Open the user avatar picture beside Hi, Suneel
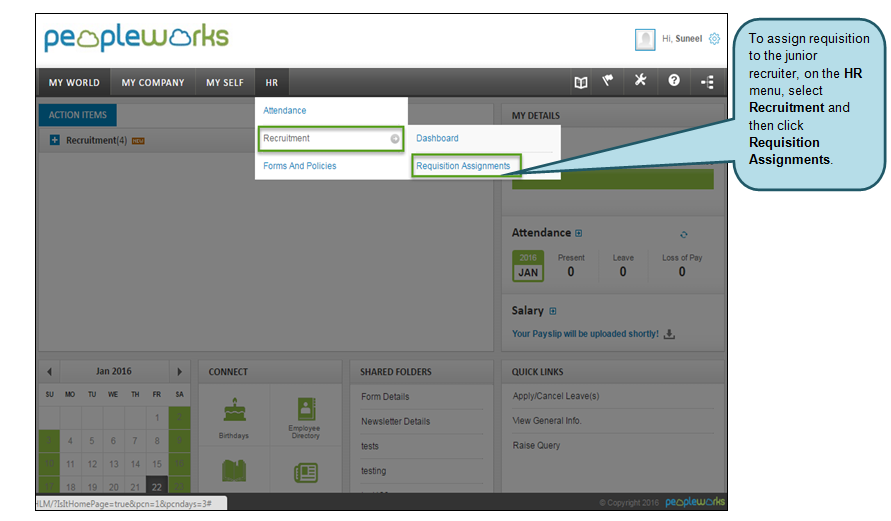This screenshot has width=891, height=521. click(x=645, y=40)
